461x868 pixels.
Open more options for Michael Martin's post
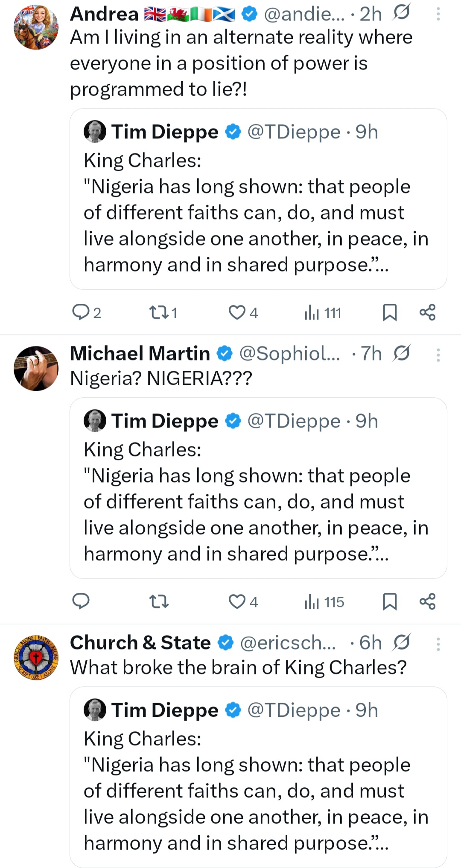(438, 355)
